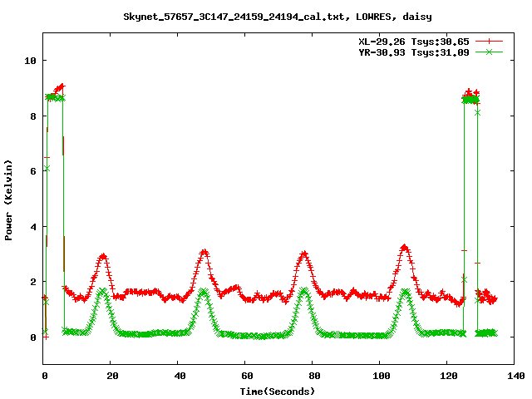Click the Power (Kelvin) y-axis label
532x399 pixels.
coord(8,200)
